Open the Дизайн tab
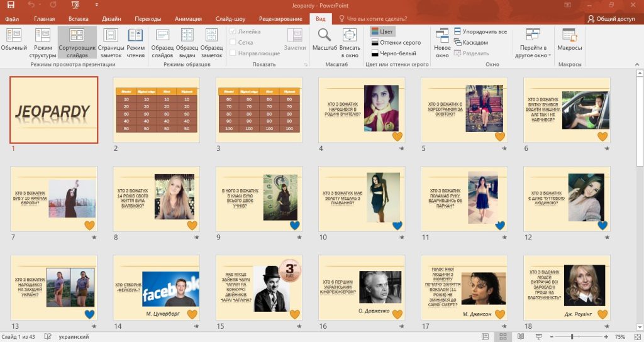Screen dimensions: 644x342 click(112, 19)
